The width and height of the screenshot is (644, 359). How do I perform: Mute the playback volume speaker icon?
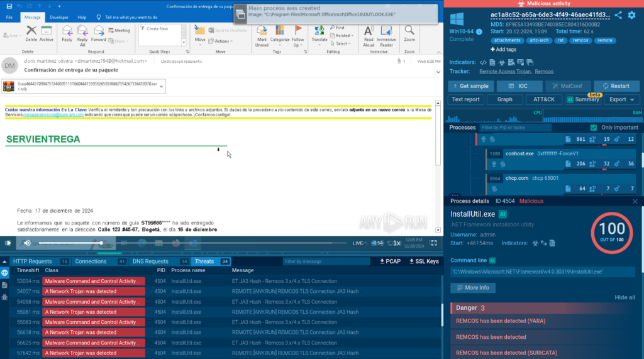(27, 243)
